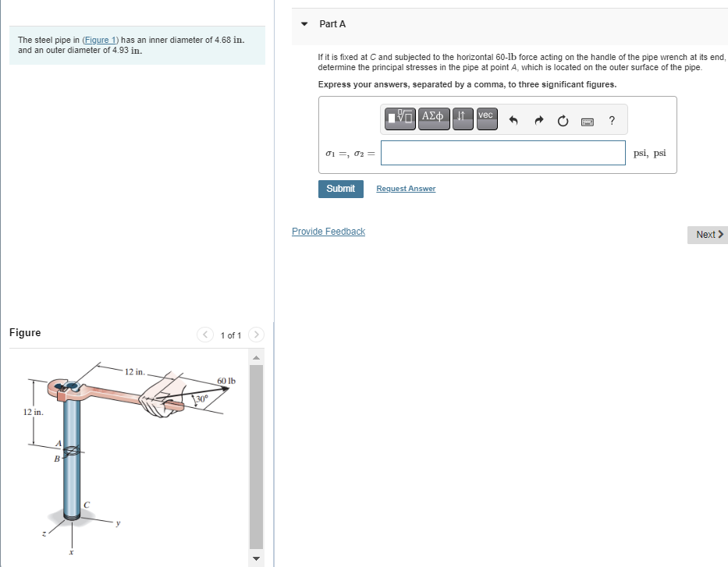Click the Provide Feedback link
Screen dimensions: 728x567
[x=328, y=232]
